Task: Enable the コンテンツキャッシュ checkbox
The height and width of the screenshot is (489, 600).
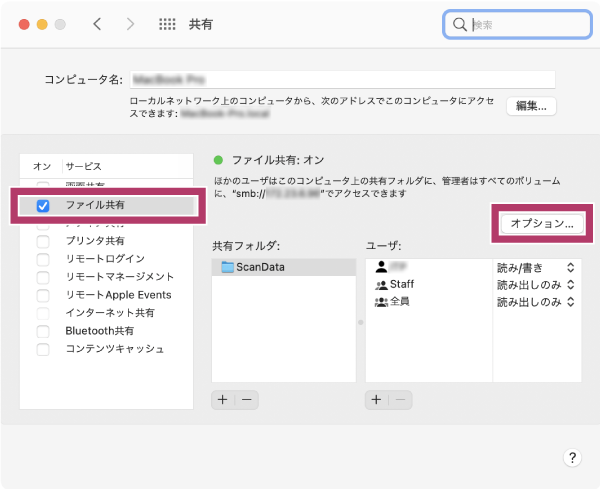Action: (x=43, y=349)
